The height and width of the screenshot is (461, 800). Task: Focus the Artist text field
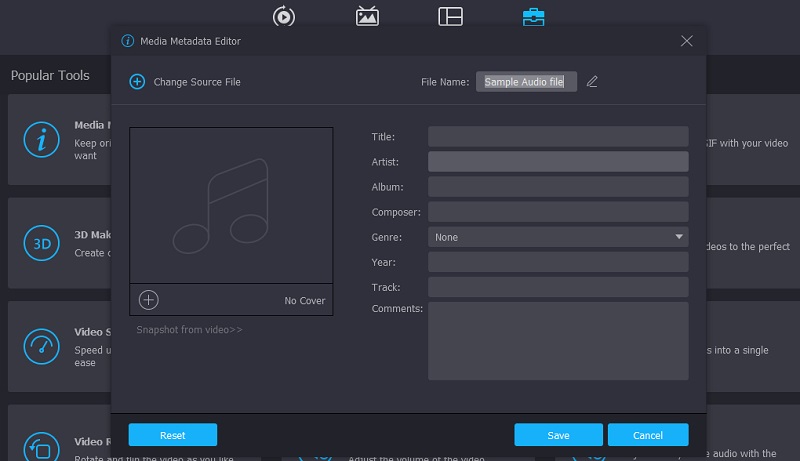[557, 162]
